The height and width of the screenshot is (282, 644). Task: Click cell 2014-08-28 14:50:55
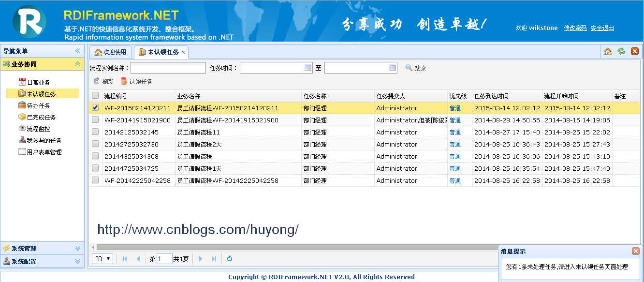pos(507,120)
